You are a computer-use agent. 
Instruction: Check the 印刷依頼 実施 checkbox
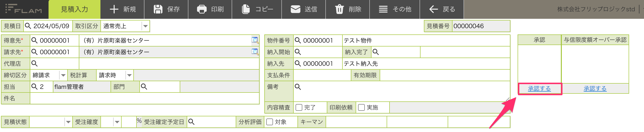(361, 108)
